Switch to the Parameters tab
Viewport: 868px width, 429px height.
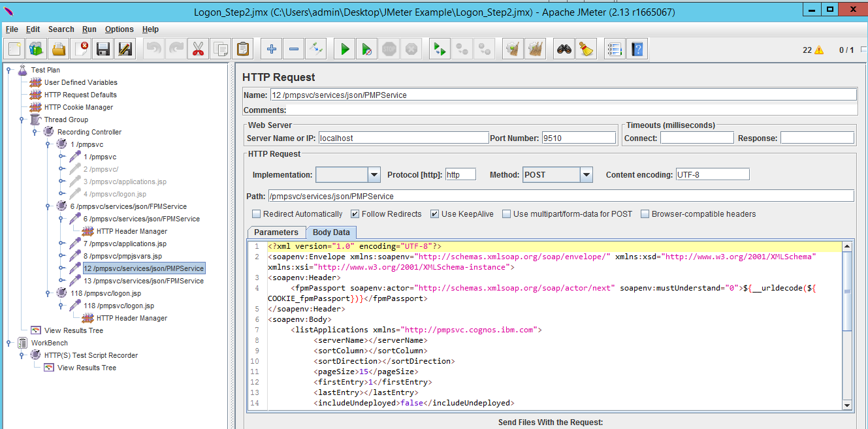pyautogui.click(x=276, y=232)
